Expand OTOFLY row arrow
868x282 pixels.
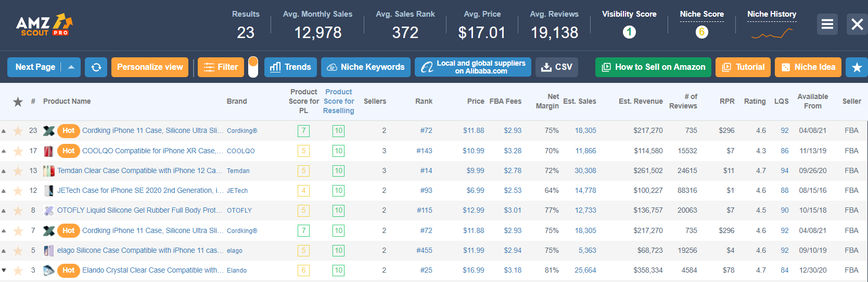click(4, 211)
